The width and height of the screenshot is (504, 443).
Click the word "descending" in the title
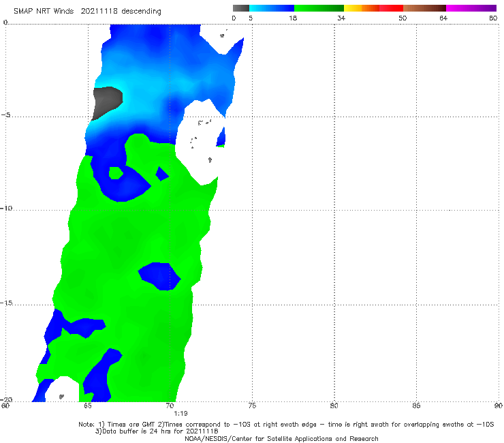tap(142, 12)
